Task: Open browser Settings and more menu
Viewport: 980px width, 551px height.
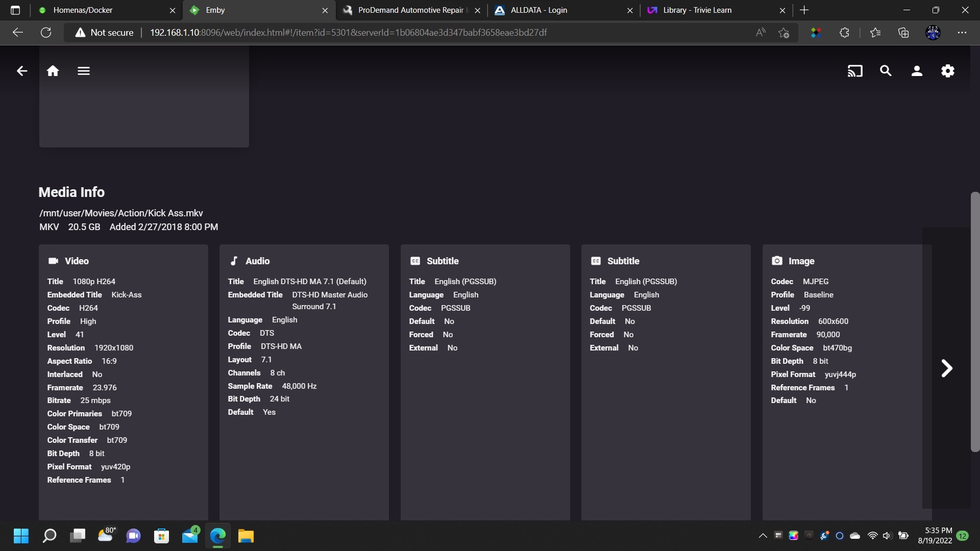Action: pyautogui.click(x=962, y=33)
